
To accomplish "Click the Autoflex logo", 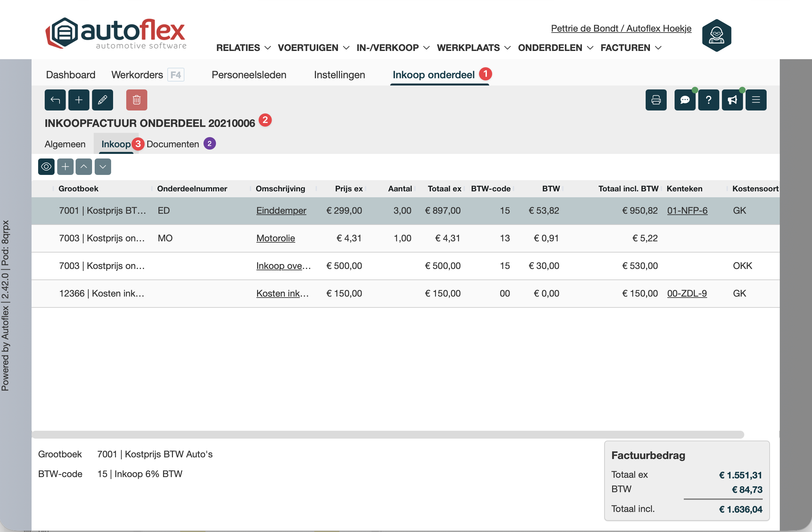I will click(116, 34).
